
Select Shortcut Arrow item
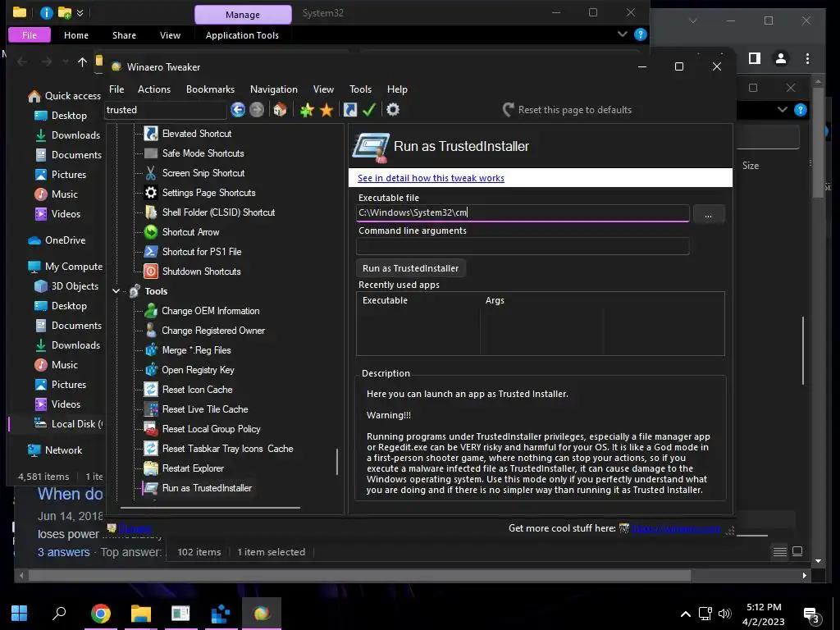pos(190,232)
